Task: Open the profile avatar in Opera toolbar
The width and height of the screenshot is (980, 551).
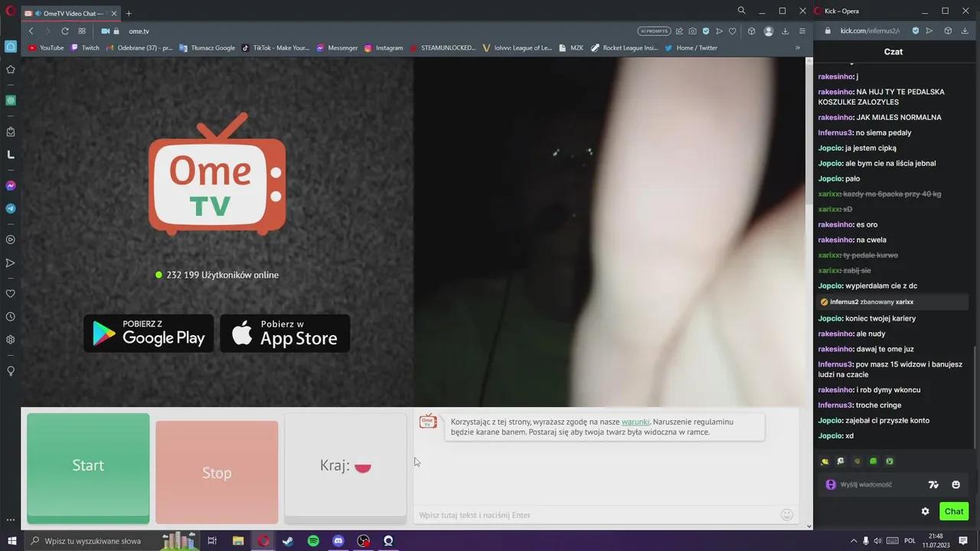Action: coord(769,31)
